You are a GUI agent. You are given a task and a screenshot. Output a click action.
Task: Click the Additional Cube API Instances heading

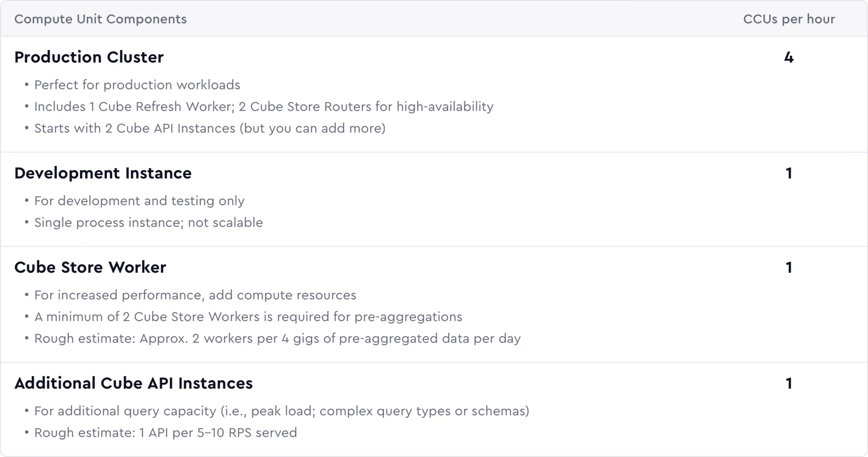tap(133, 383)
